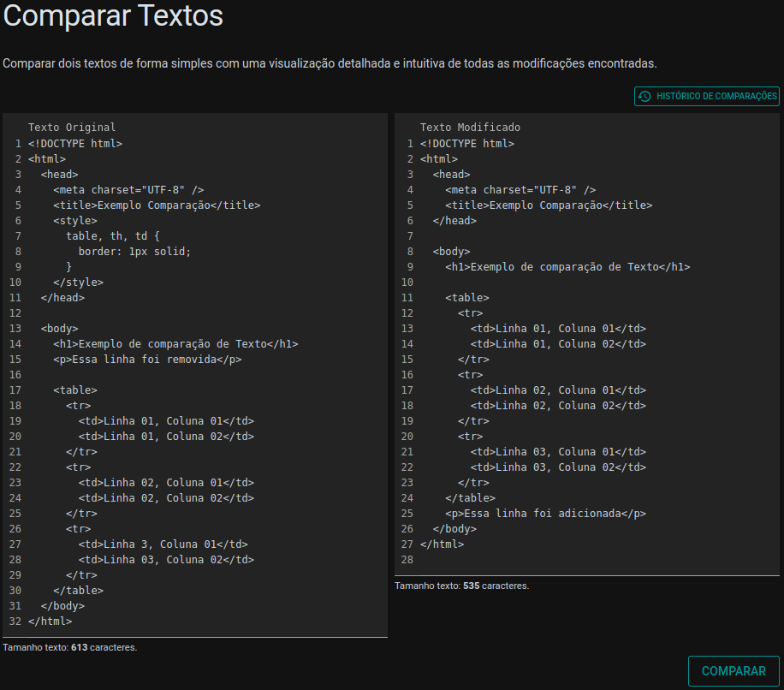Click the 'Texto Original' header label
784x690 pixels.
[73, 127]
